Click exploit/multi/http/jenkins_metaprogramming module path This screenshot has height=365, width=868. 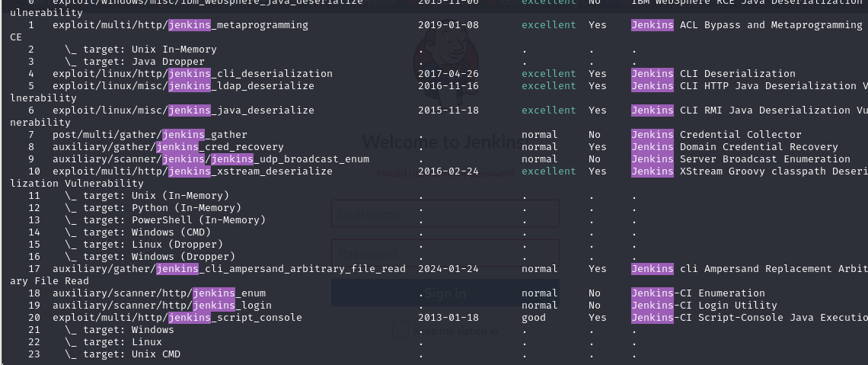coord(180,25)
